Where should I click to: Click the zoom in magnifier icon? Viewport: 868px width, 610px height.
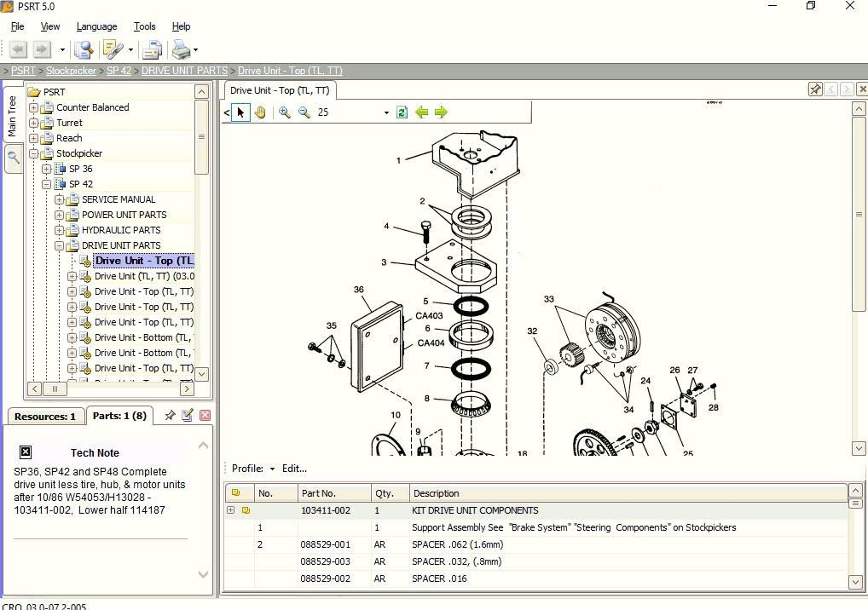(285, 112)
